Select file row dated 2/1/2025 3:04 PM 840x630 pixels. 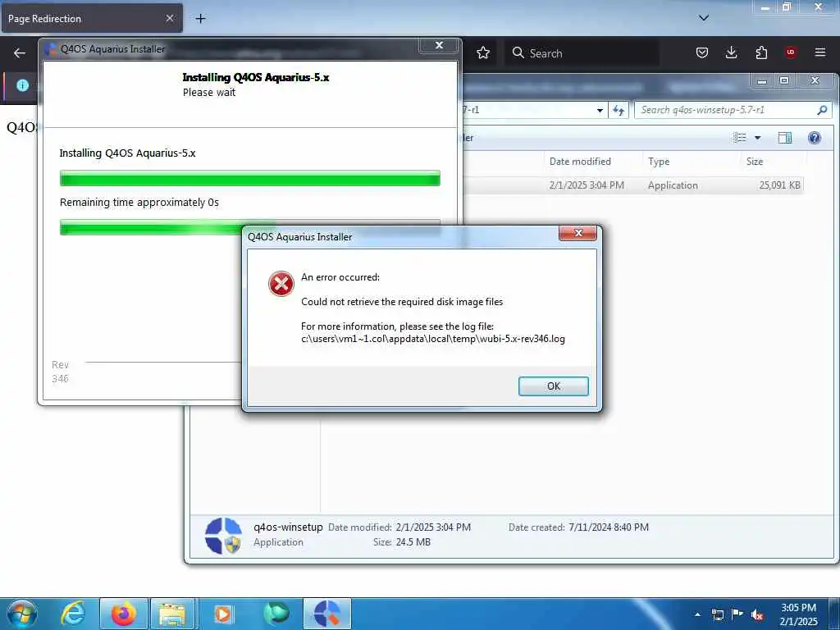[632, 185]
